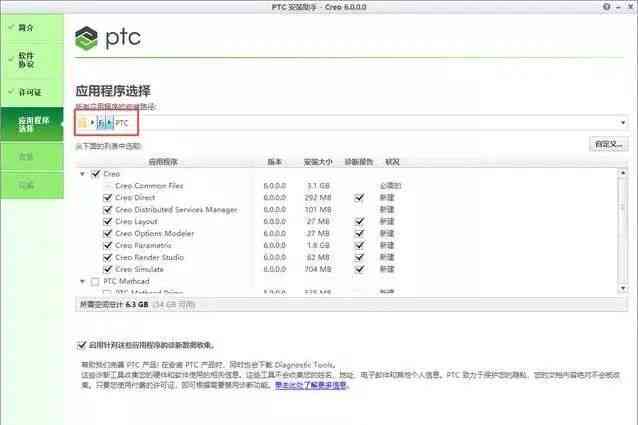Select the Creo Direct row label
The image size is (638, 425).
click(135, 198)
